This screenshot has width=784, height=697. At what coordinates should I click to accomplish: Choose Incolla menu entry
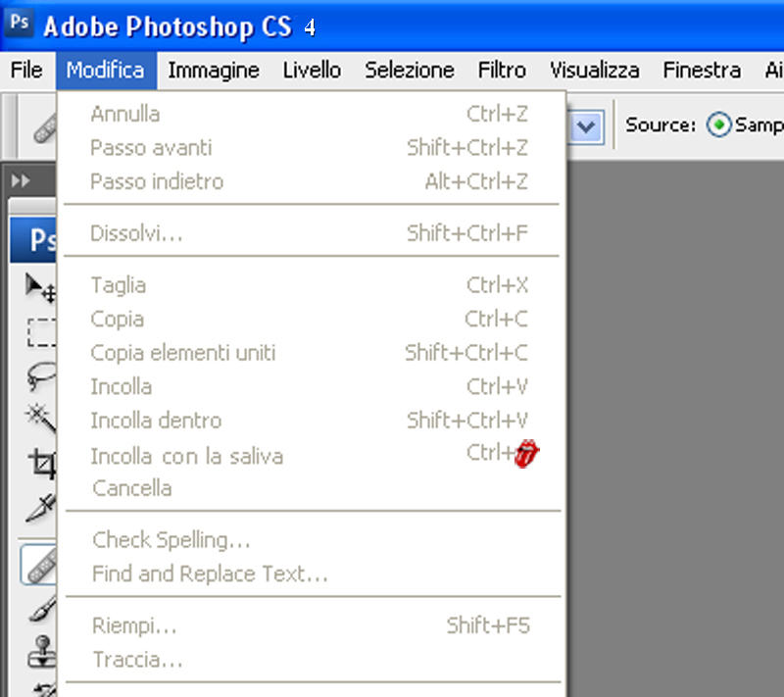click(x=311, y=387)
